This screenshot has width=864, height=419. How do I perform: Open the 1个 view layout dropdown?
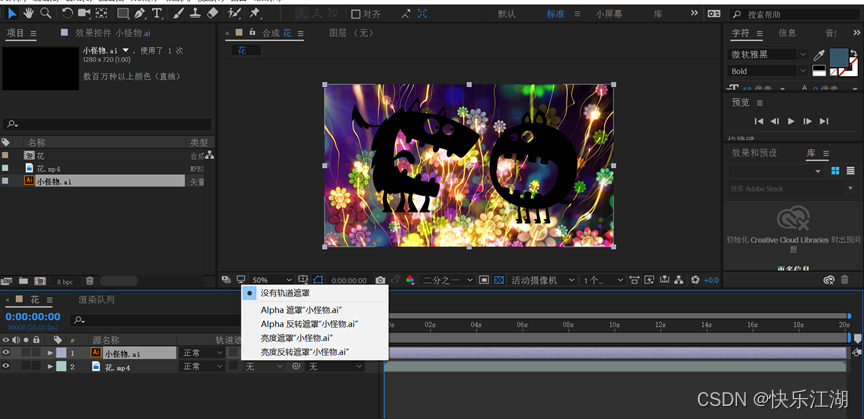pos(603,280)
